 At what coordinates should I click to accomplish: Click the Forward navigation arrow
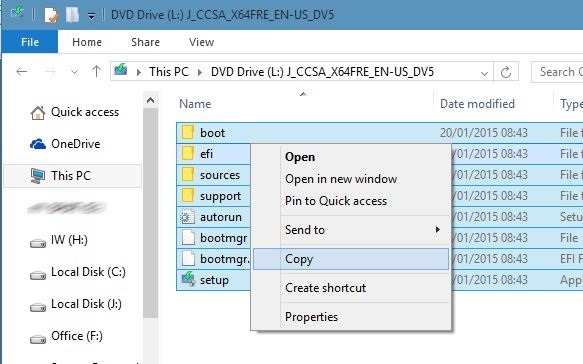pos(50,71)
